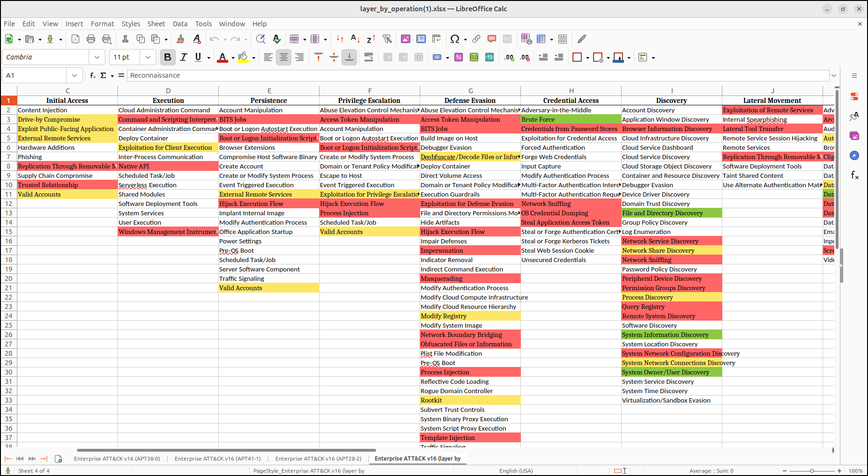Click the Function Wizard fx icon
The width and height of the screenshot is (868, 476).
click(x=93, y=75)
